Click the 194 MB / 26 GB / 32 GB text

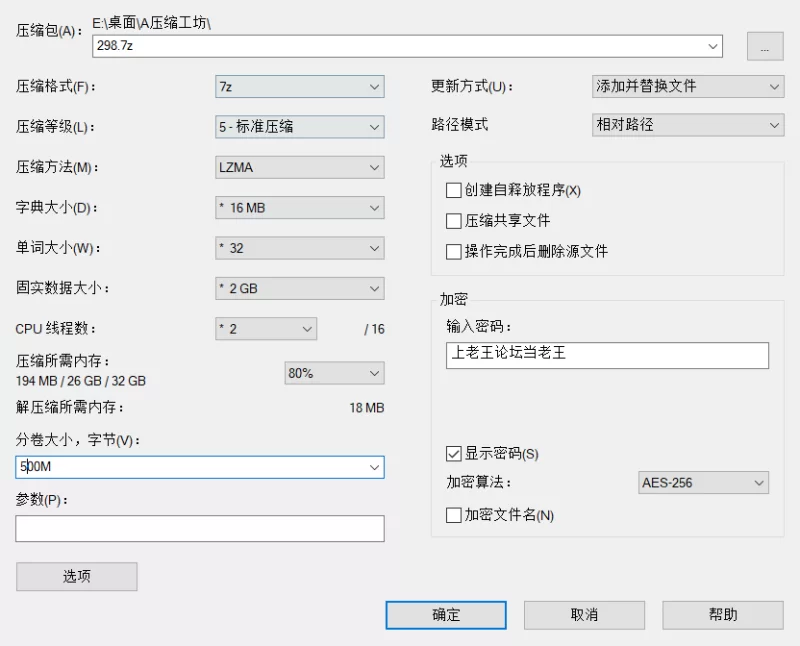81,381
